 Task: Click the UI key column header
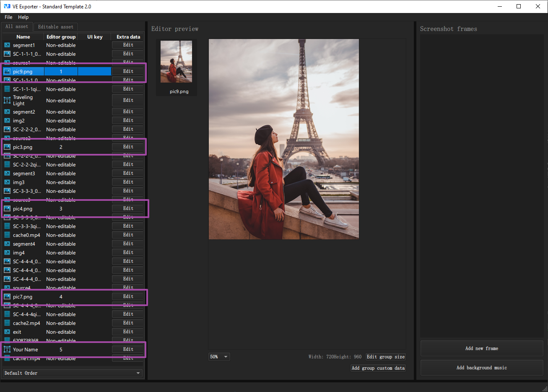click(x=95, y=37)
